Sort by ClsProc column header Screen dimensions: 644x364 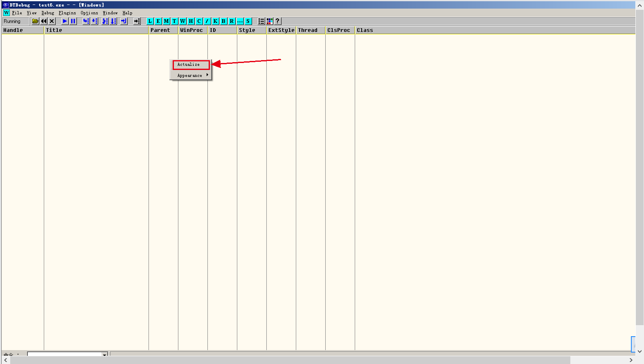(340, 30)
